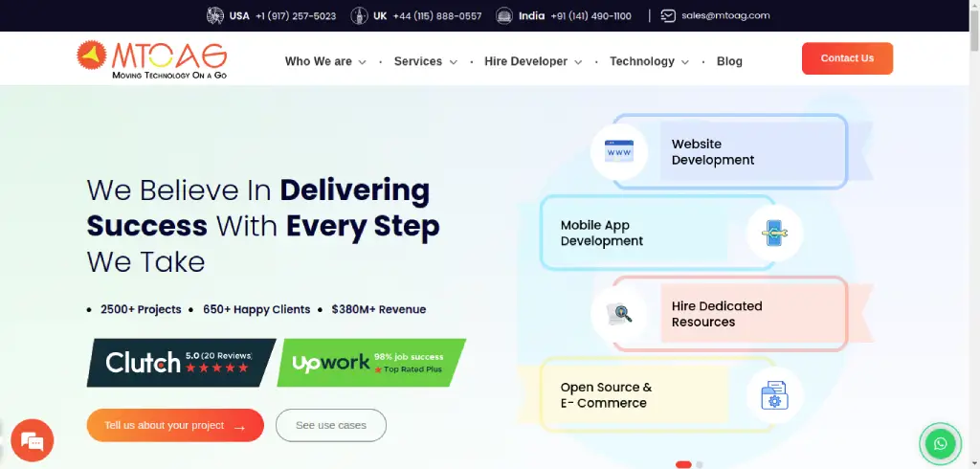Click the Clutch 5.0 reviews badge

[x=180, y=362]
